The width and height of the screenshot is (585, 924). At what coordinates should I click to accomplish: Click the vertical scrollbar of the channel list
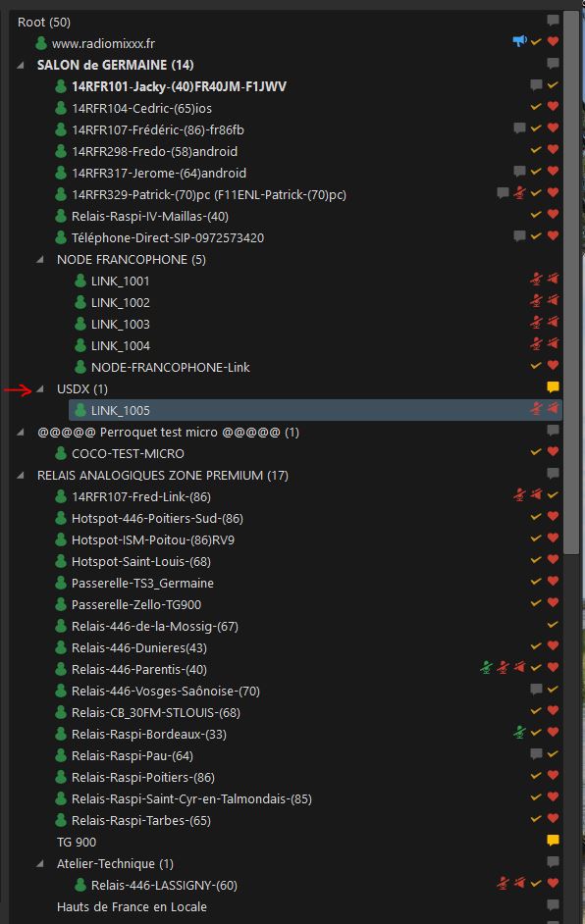tap(571, 282)
